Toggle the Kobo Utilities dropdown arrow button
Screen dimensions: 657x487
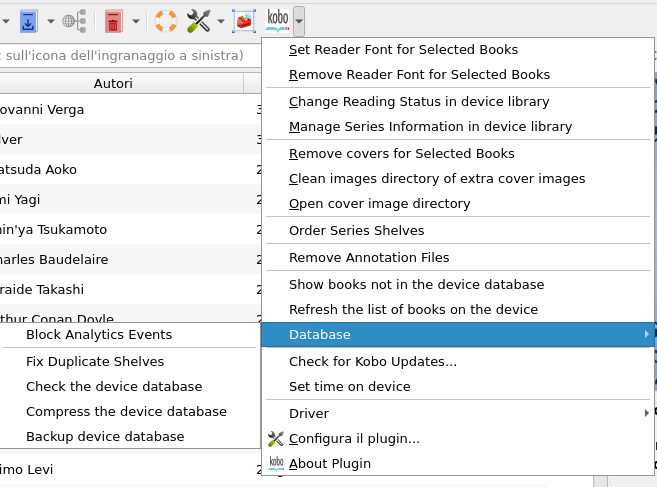(x=299, y=21)
